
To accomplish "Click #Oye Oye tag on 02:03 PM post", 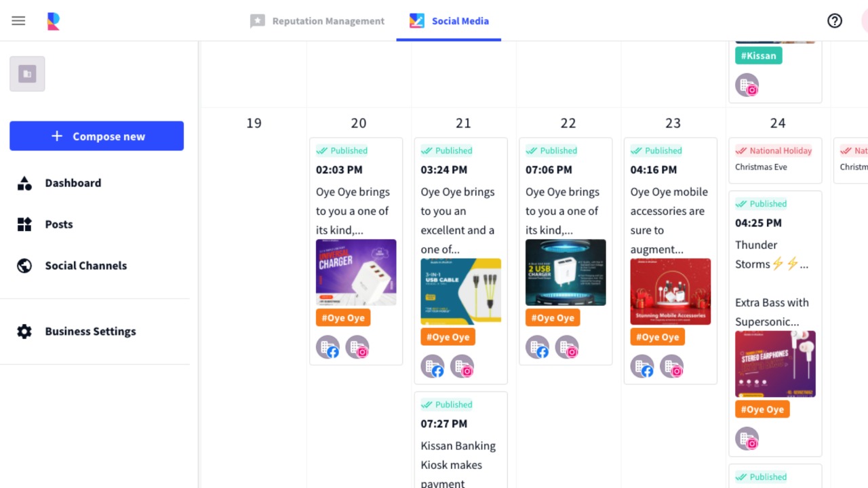I will tap(343, 318).
